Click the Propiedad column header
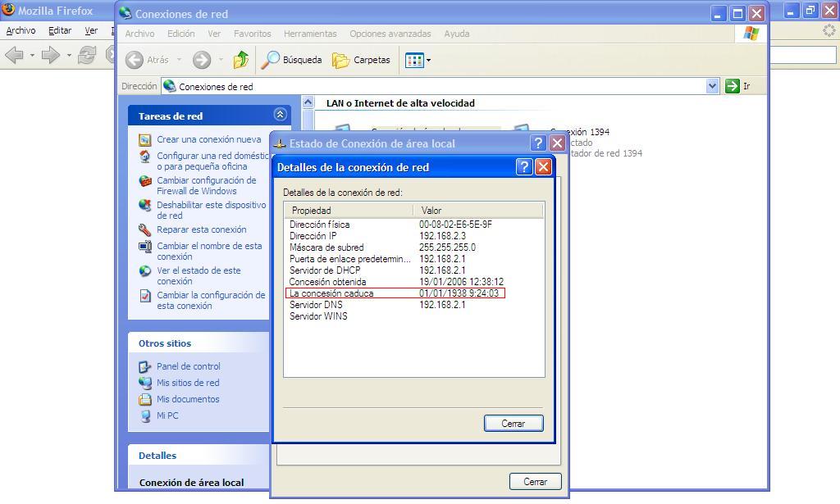 tap(349, 211)
